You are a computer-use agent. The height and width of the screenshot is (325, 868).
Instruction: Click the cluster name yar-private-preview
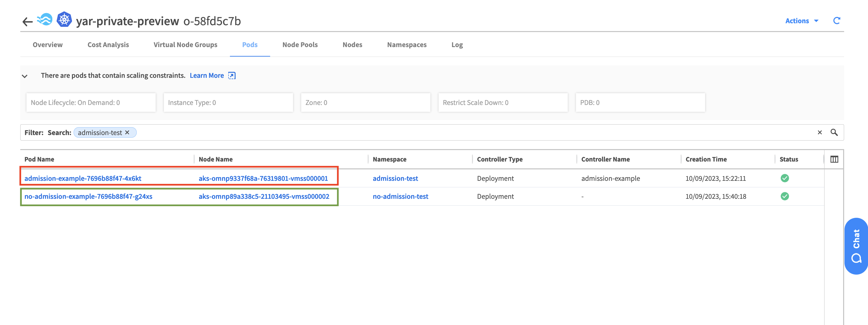coord(127,21)
